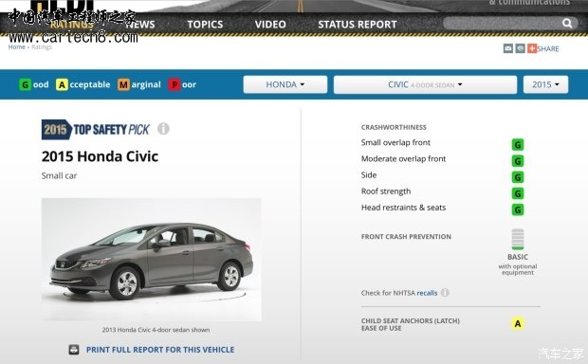588x364 pixels.
Task: Click the printer icon for full report
Action: (74, 350)
